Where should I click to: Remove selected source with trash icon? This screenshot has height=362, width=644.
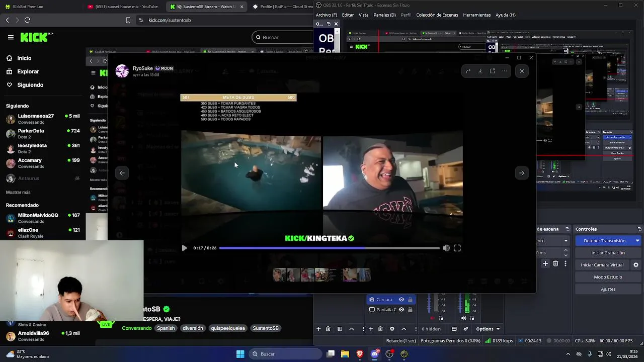coord(380,329)
